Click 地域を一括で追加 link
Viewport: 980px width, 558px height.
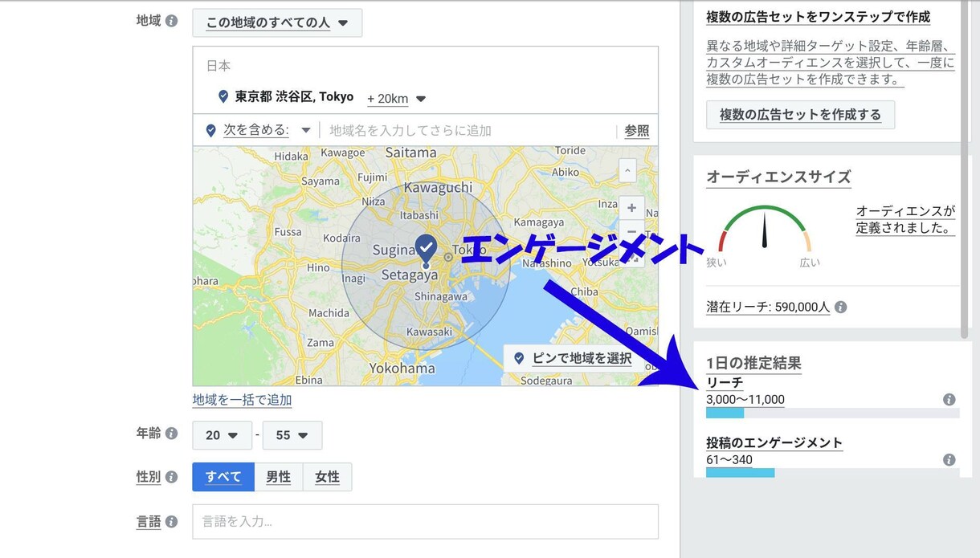[x=242, y=400]
